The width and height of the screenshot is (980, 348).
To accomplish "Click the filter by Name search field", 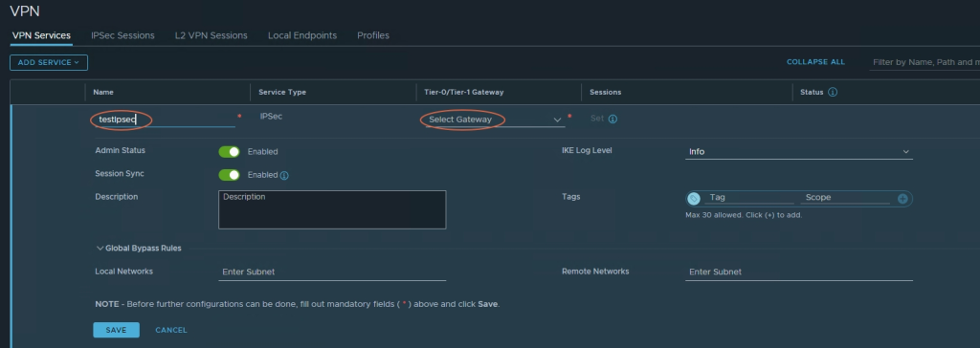I will point(924,62).
